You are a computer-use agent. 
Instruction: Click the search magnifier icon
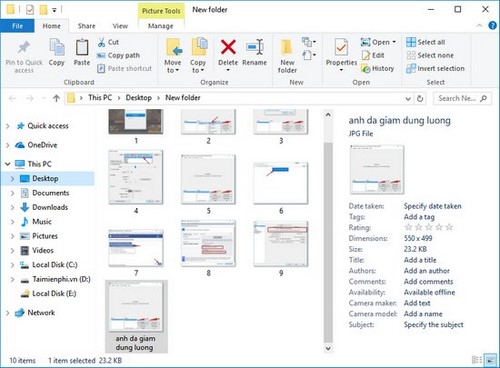point(484,98)
